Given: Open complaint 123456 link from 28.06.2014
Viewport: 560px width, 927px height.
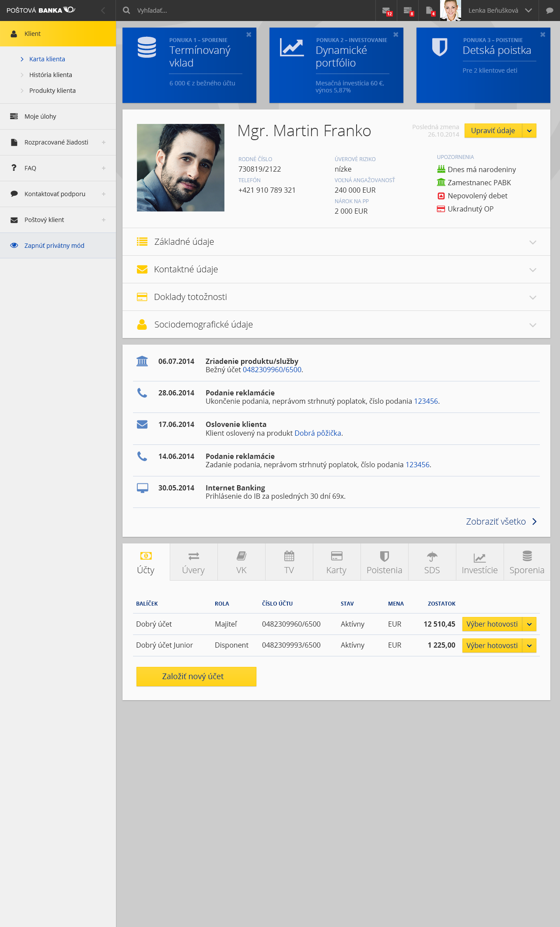Looking at the screenshot, I should pos(426,401).
